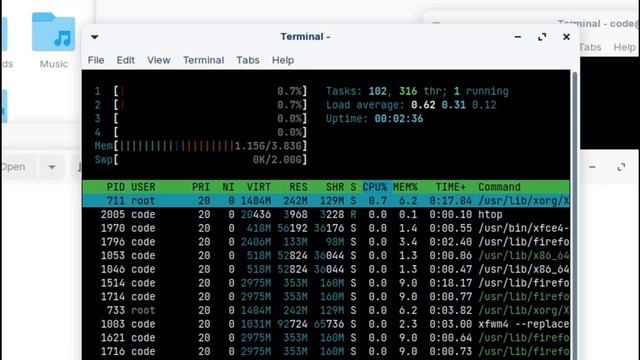Image resolution: width=640 pixels, height=360 pixels.
Task: Select process row PID 1514 firefox
Action: point(326,283)
